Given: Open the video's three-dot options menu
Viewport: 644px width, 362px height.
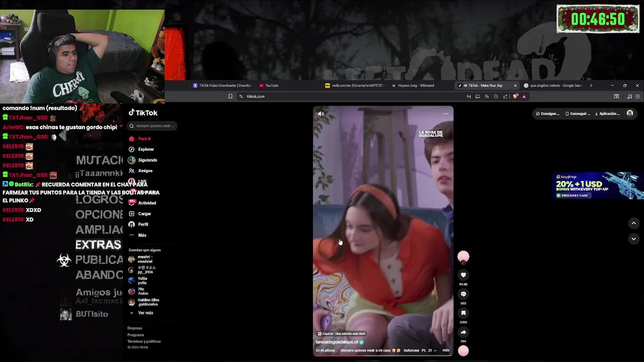Looking at the screenshot, I should coord(446,114).
